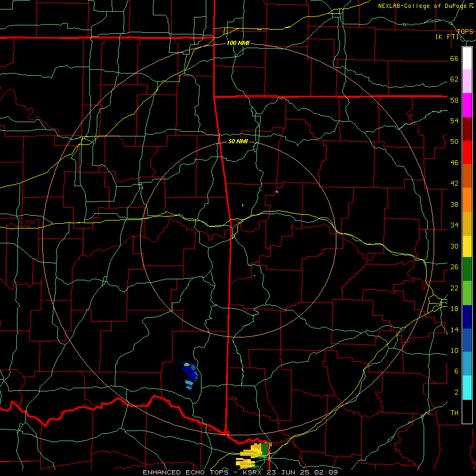Select the sky blue legend swatch
Image resolution: width=476 pixels, height=476 pixels.
[x=467, y=364]
